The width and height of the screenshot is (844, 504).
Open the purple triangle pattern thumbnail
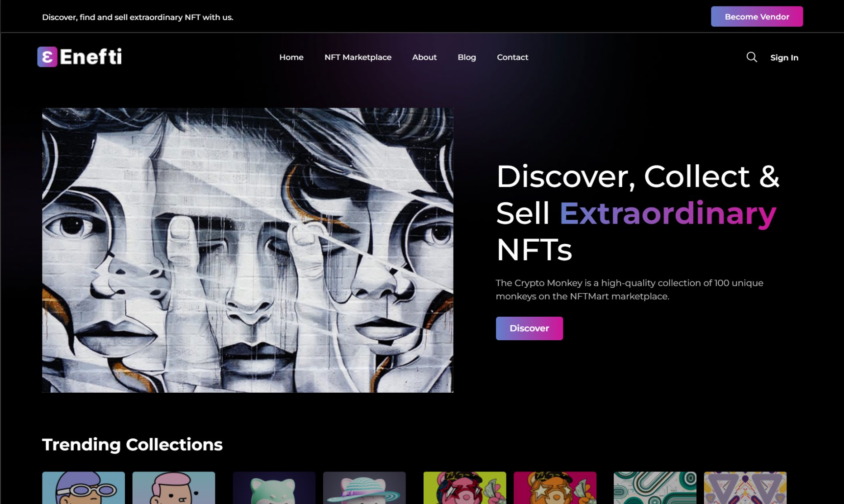(x=745, y=488)
